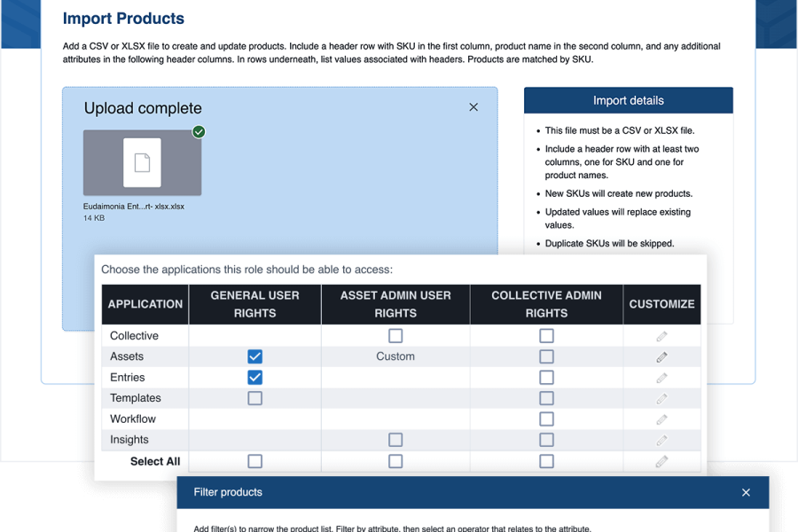Edit customization for the Entries row
Screen dimensions: 798x532
tap(661, 378)
